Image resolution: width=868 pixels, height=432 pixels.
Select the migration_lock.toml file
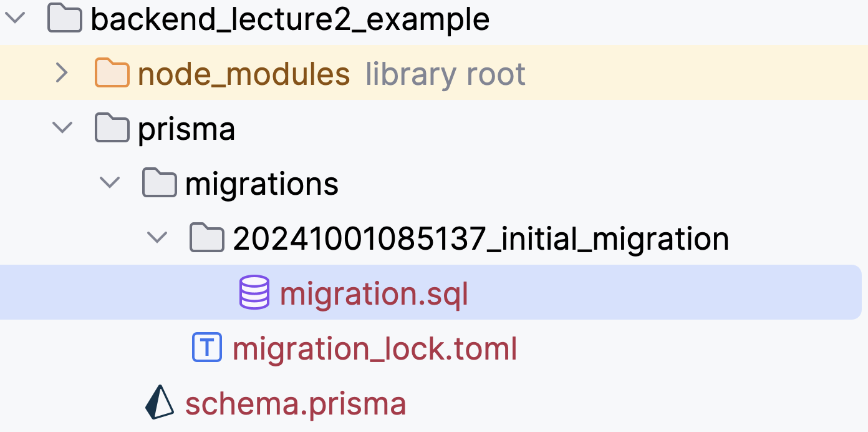373,347
